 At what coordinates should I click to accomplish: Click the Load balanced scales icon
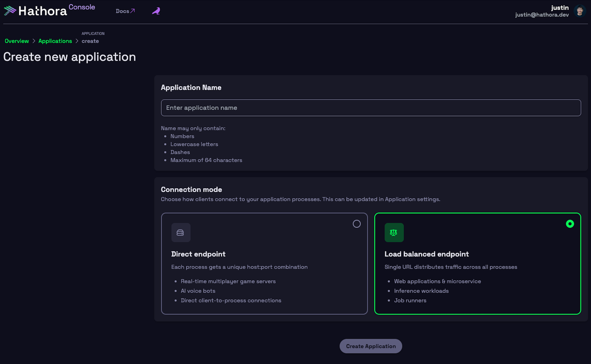pos(394,233)
